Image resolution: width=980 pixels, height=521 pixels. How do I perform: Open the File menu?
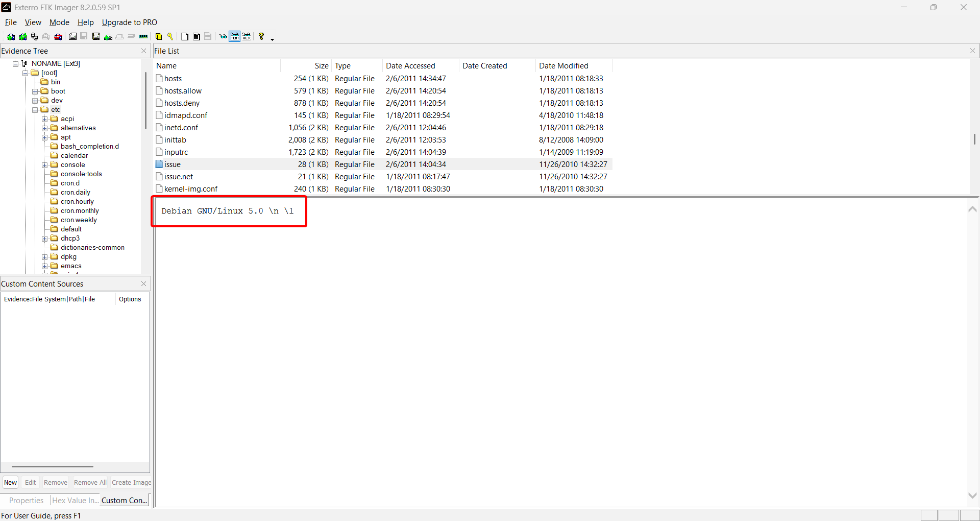11,22
